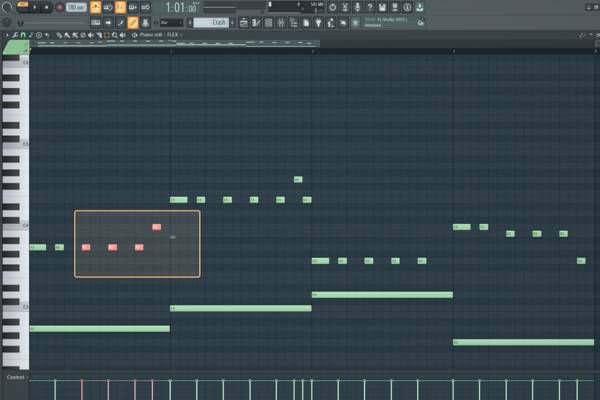The width and height of the screenshot is (600, 400).
Task: Select the Delete tool
Action: click(x=83, y=35)
